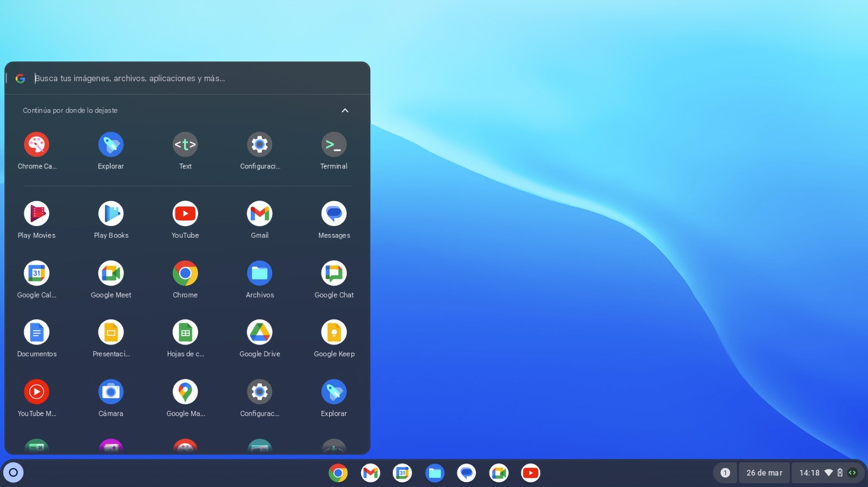Image resolution: width=868 pixels, height=487 pixels.
Task: Open the Terminal app
Action: point(334,145)
